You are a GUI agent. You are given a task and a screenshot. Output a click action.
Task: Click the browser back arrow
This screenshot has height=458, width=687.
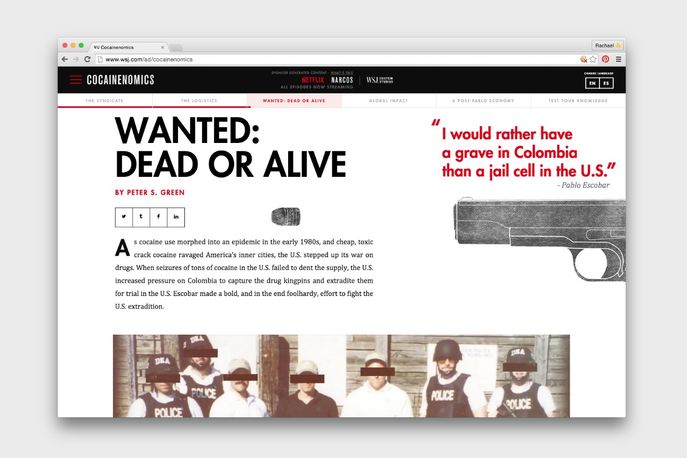(x=65, y=59)
